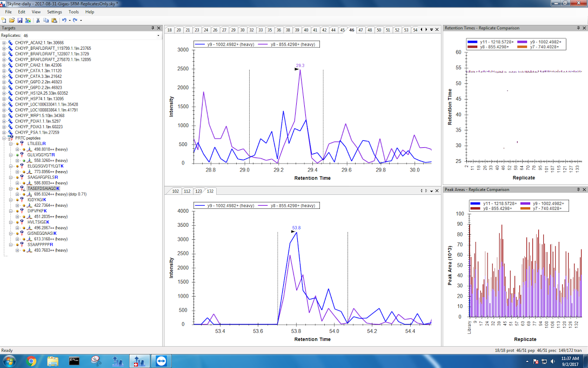Switch to replicate tab 42

(323, 30)
